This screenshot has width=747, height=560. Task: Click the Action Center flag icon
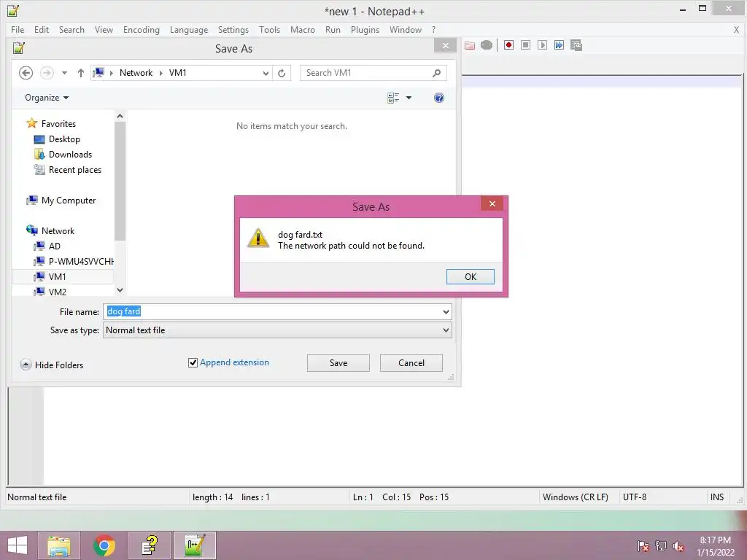coord(643,546)
